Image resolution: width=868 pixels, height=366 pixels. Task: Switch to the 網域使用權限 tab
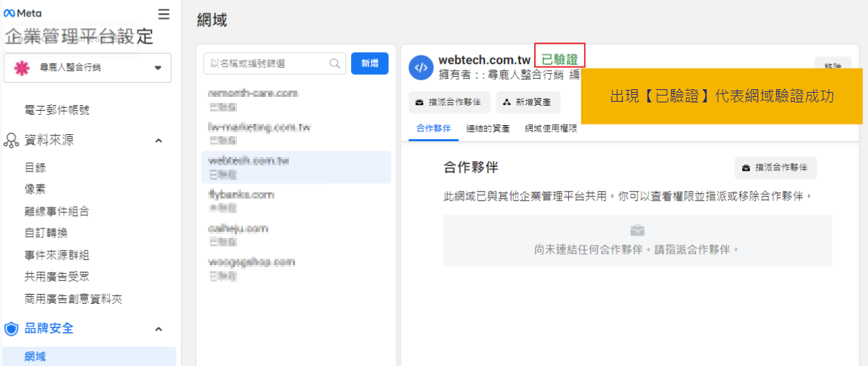[x=551, y=129]
